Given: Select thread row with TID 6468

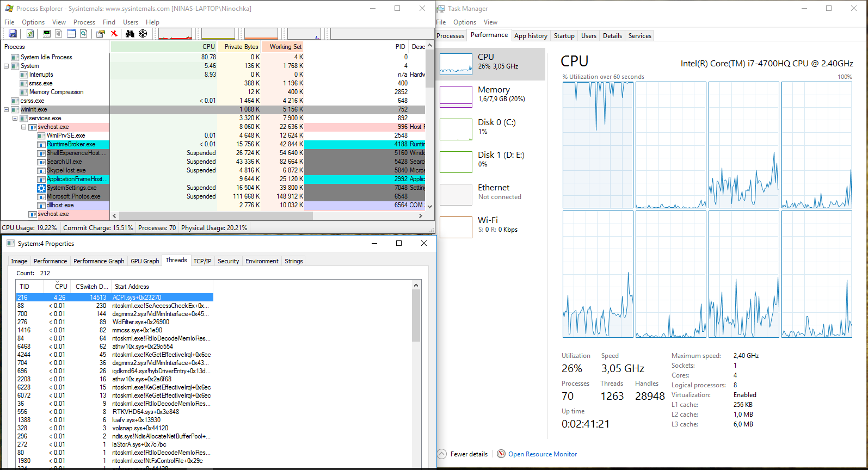Looking at the screenshot, I should (114, 347).
